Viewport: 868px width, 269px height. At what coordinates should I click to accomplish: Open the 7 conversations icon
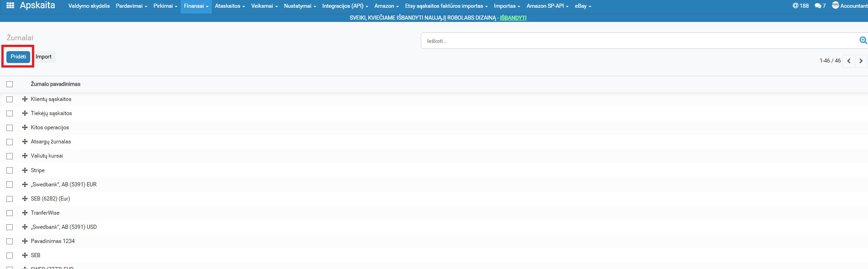coord(820,6)
